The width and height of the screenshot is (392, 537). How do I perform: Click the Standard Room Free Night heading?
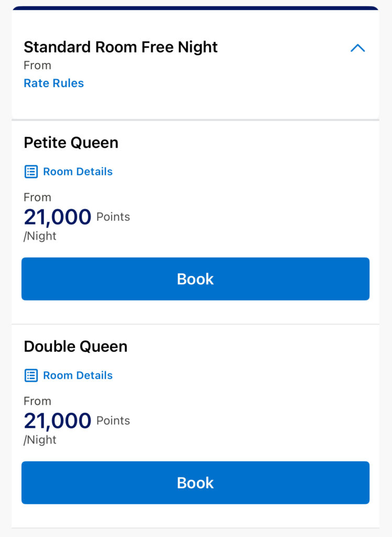pos(121,47)
